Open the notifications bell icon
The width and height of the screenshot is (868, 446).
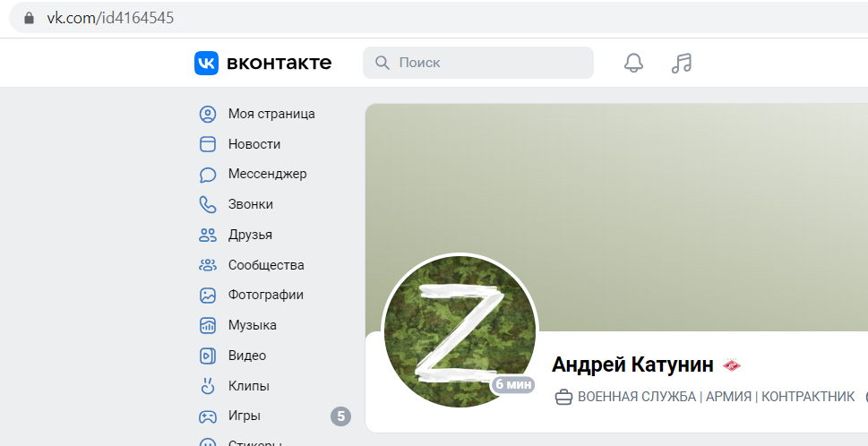tap(633, 63)
